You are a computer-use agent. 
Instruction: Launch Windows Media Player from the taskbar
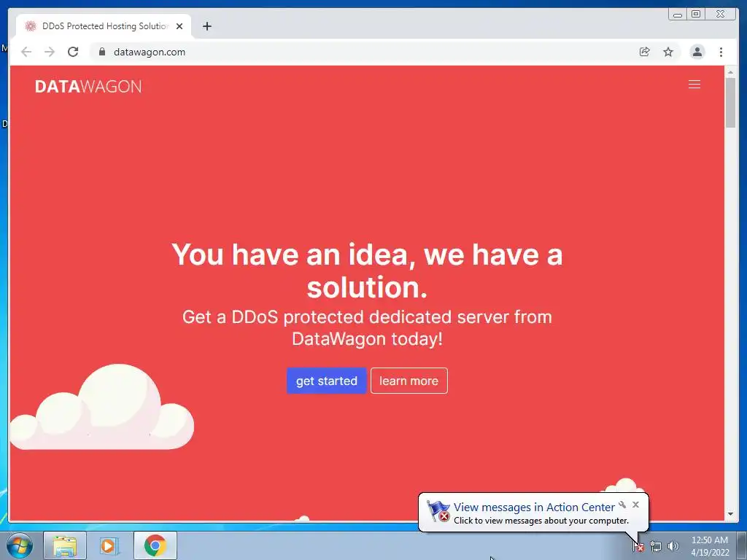point(108,545)
